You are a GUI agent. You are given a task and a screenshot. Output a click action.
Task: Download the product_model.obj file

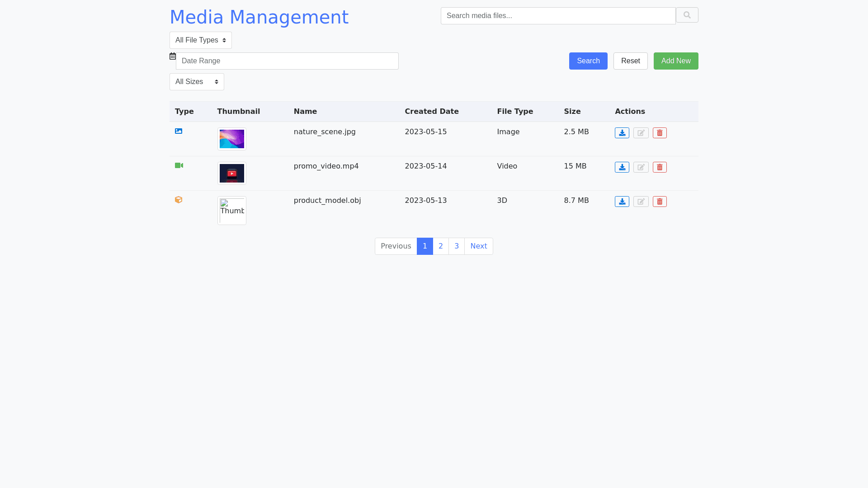622,202
